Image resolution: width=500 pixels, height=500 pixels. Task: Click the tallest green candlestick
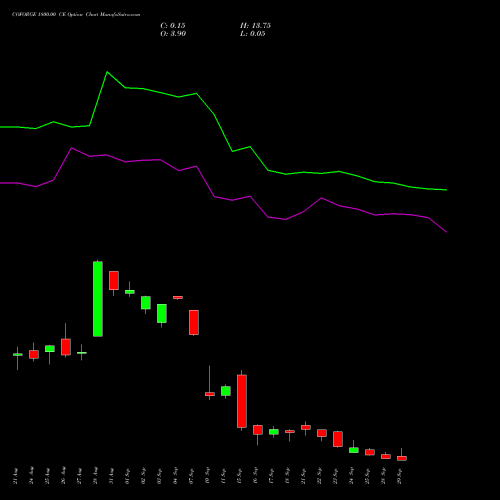click(98, 299)
